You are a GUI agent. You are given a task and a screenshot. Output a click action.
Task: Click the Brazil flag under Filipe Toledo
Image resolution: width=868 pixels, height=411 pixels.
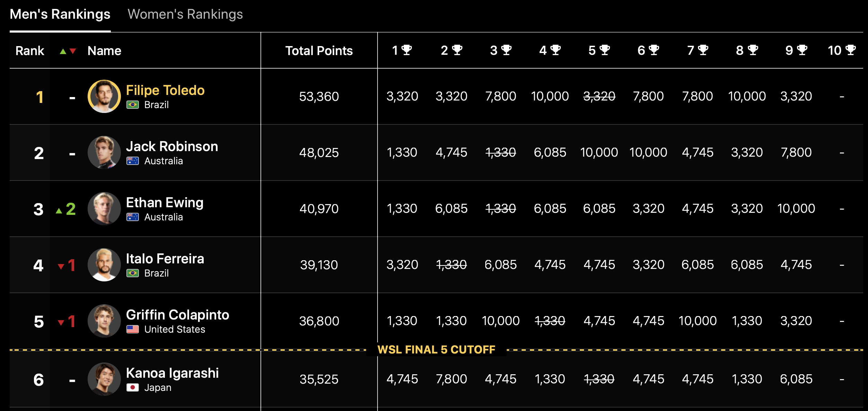coord(133,105)
